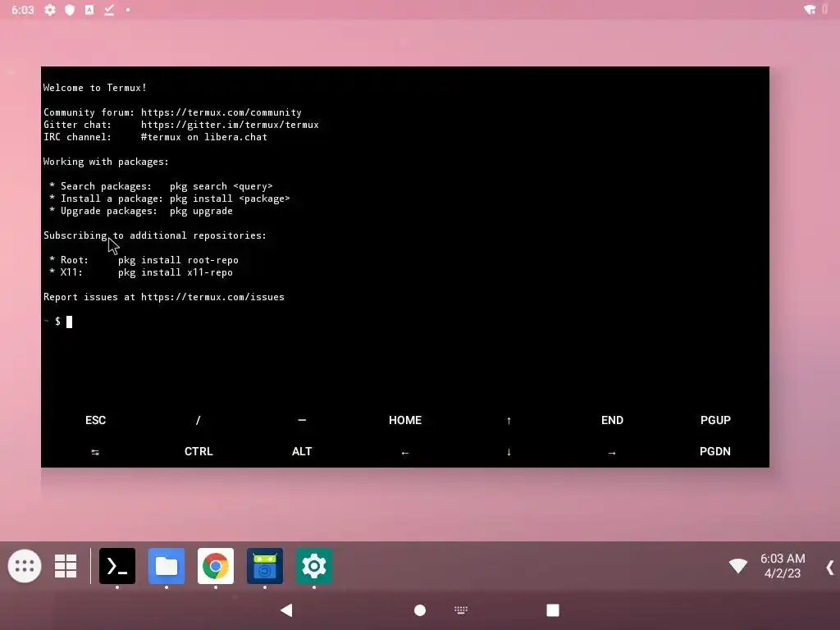The height and width of the screenshot is (630, 840).
Task: Tap the Android home navigation button
Action: point(420,610)
